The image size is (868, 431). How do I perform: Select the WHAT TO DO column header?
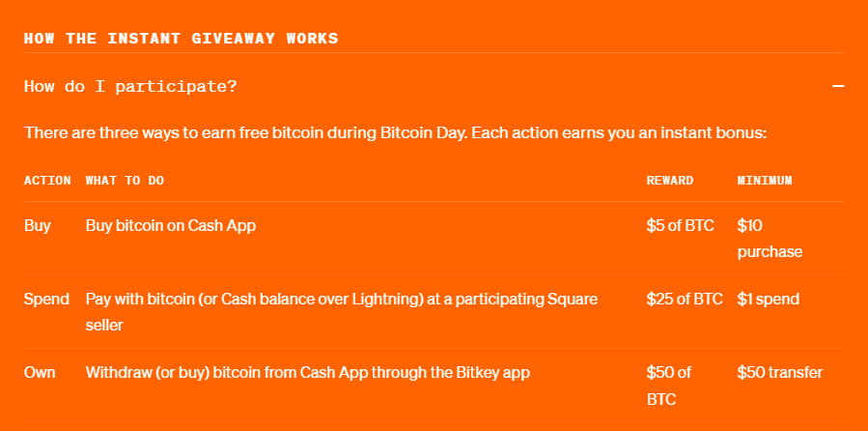[x=125, y=181]
